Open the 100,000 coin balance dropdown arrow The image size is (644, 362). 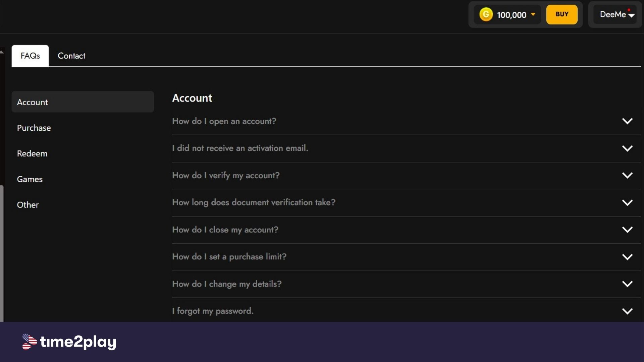coord(533,14)
